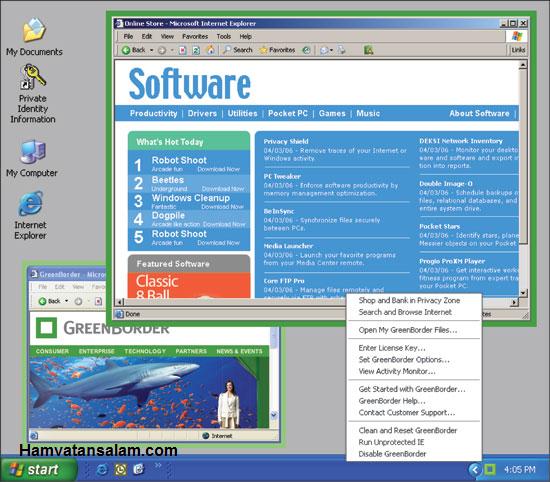
Task: Click Windows Cleanup in What's Hot list
Action: pyautogui.click(x=191, y=198)
